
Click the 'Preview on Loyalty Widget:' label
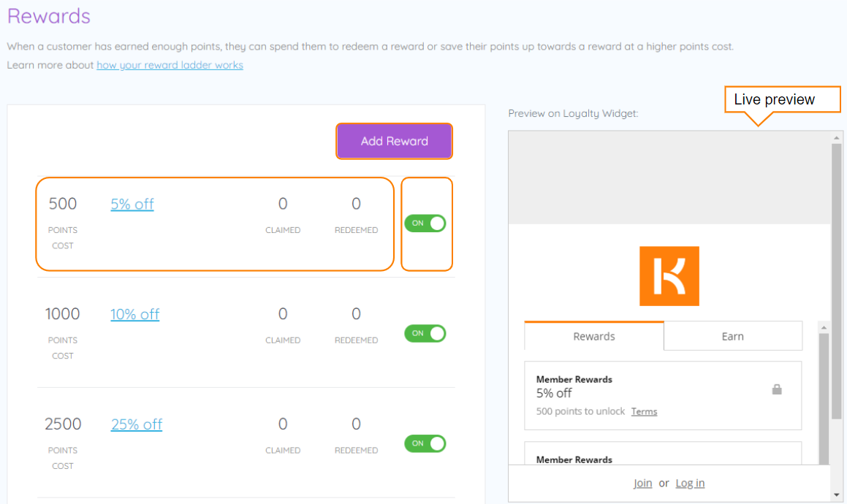(x=573, y=113)
